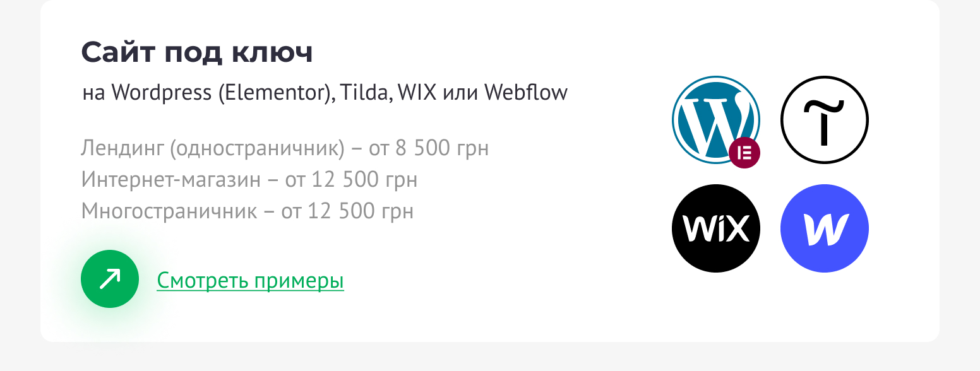Viewport: 980px width, 371px height.
Task: Click the red Elementor badge icon
Action: 744,153
